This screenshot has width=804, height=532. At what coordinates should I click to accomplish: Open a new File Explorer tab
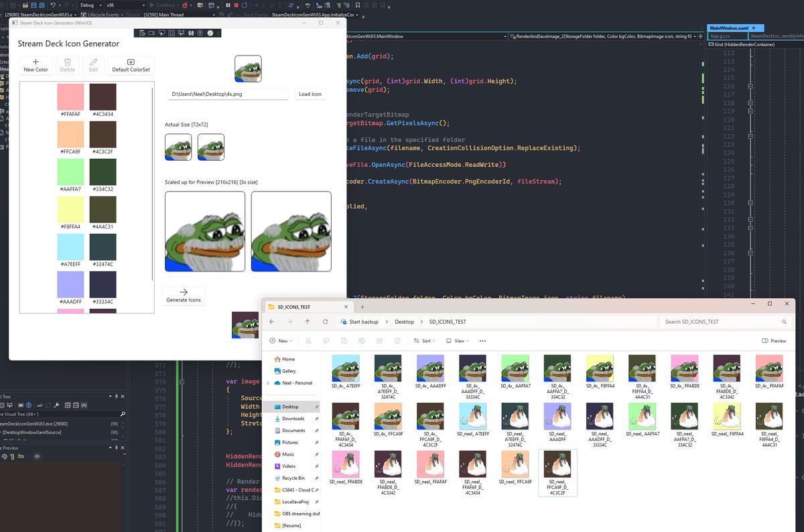(362, 306)
